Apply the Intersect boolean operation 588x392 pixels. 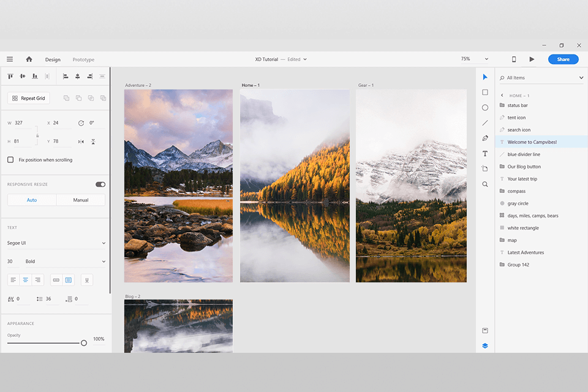coord(91,98)
